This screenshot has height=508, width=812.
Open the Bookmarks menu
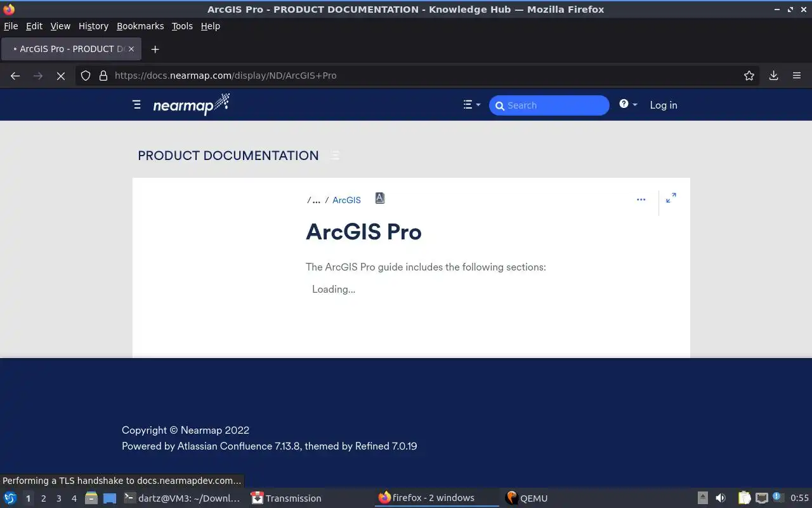[x=140, y=26]
